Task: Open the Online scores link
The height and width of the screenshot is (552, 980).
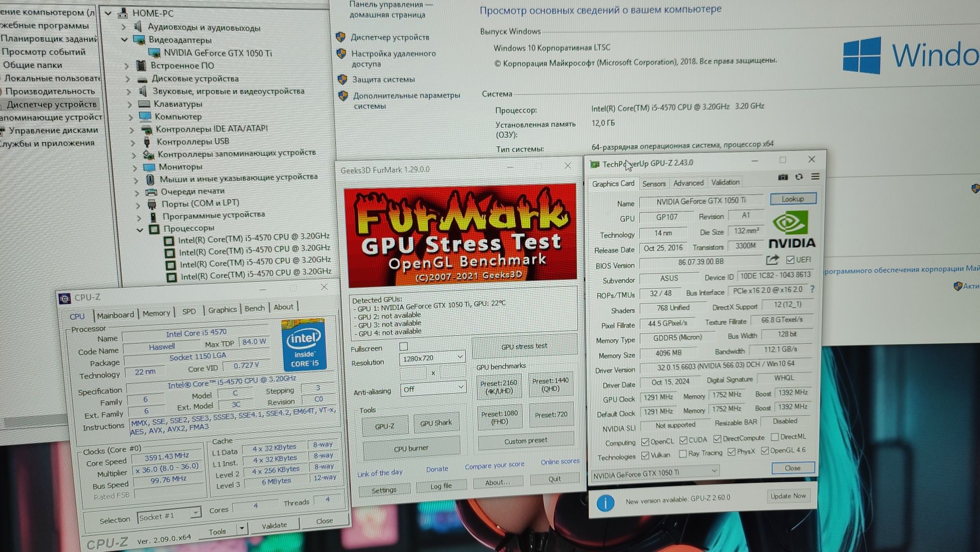Action: tap(560, 462)
